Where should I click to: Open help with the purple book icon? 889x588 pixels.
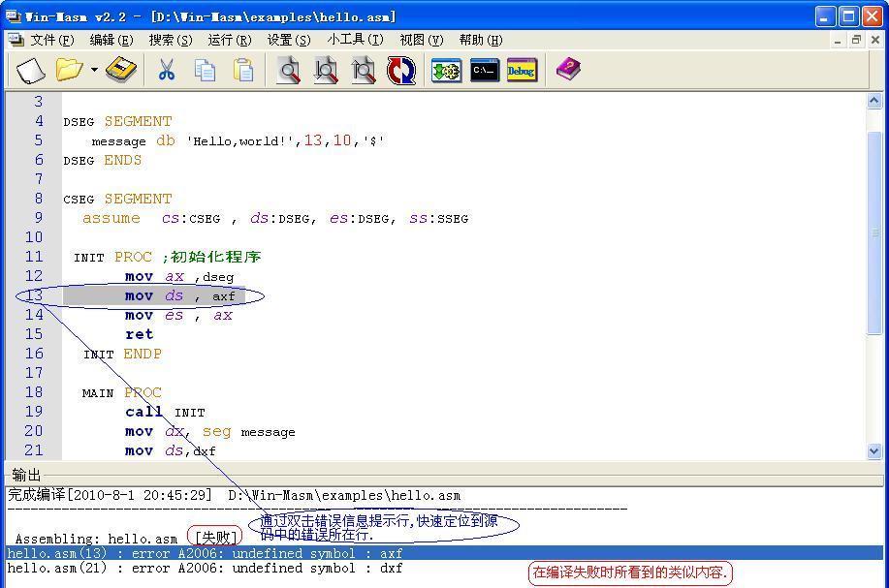pyautogui.click(x=568, y=70)
